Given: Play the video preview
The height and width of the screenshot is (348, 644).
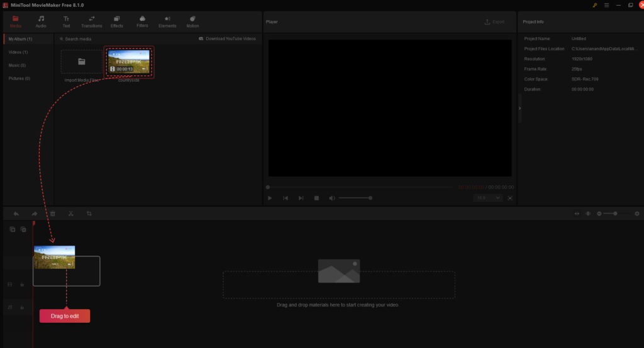Looking at the screenshot, I should pos(270,198).
